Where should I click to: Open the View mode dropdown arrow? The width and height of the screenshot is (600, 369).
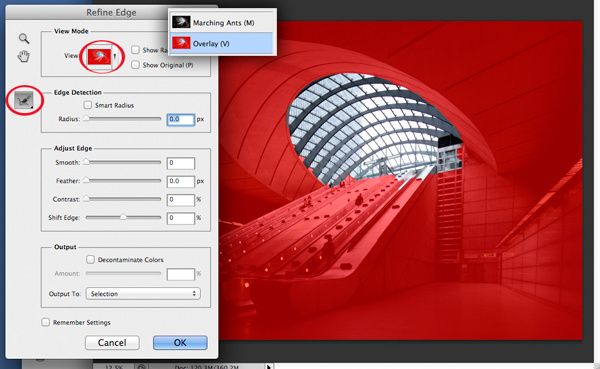(115, 57)
